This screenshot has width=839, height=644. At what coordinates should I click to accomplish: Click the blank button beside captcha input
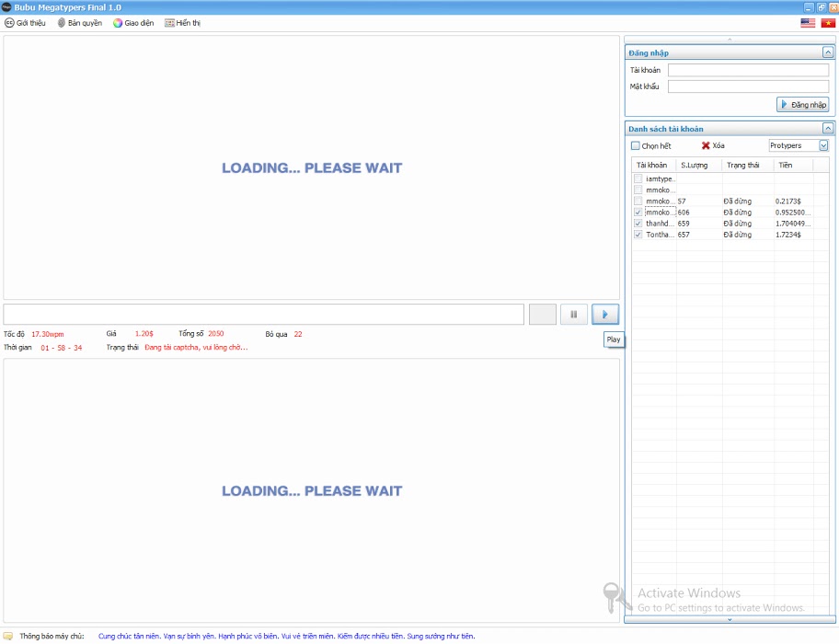coord(542,314)
